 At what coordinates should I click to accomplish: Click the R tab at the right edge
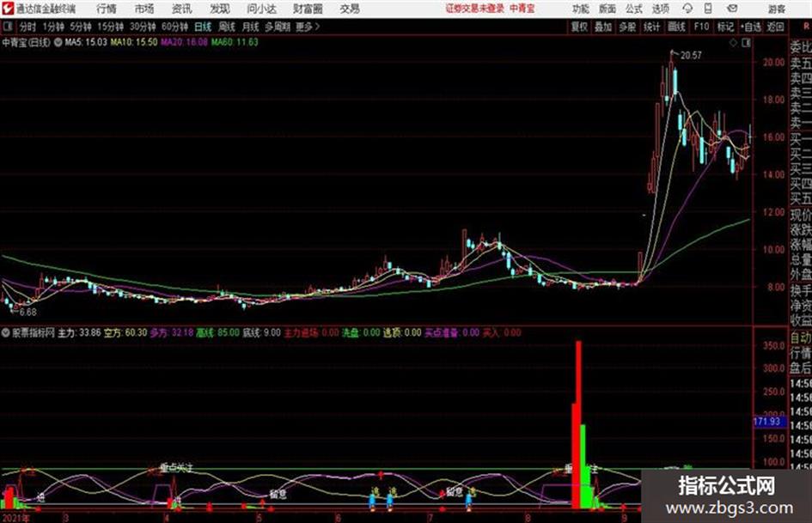(806, 26)
